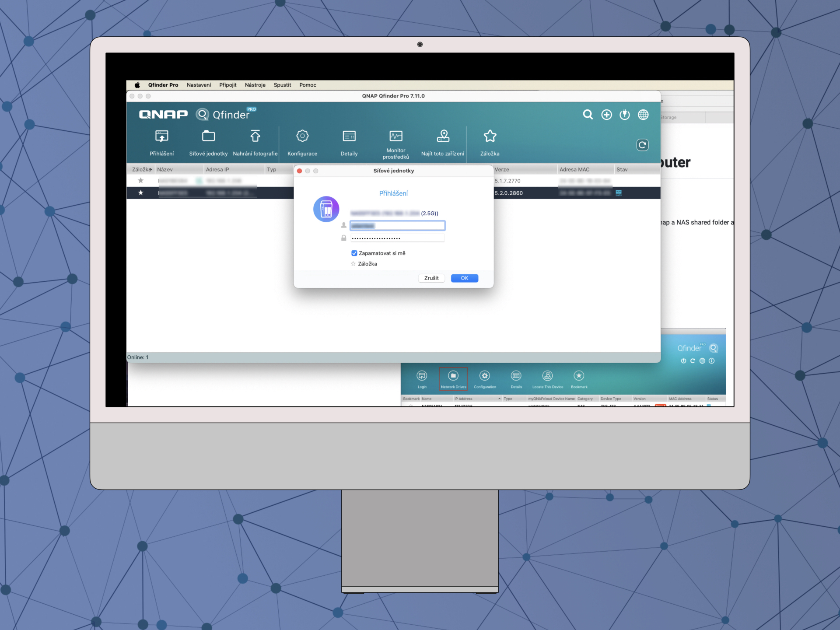This screenshot has width=840, height=630.
Task: Uncheck Zapamatovat si mě checkbox
Action: click(x=354, y=253)
